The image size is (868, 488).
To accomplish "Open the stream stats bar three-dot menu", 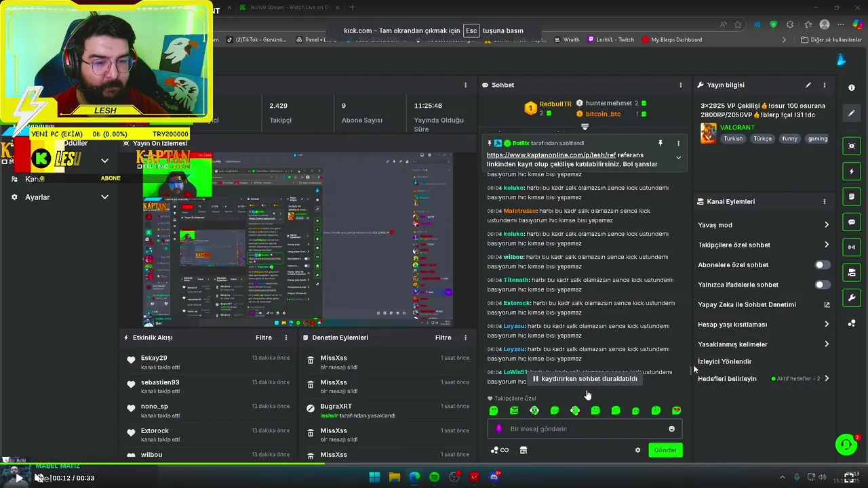I will [465, 85].
